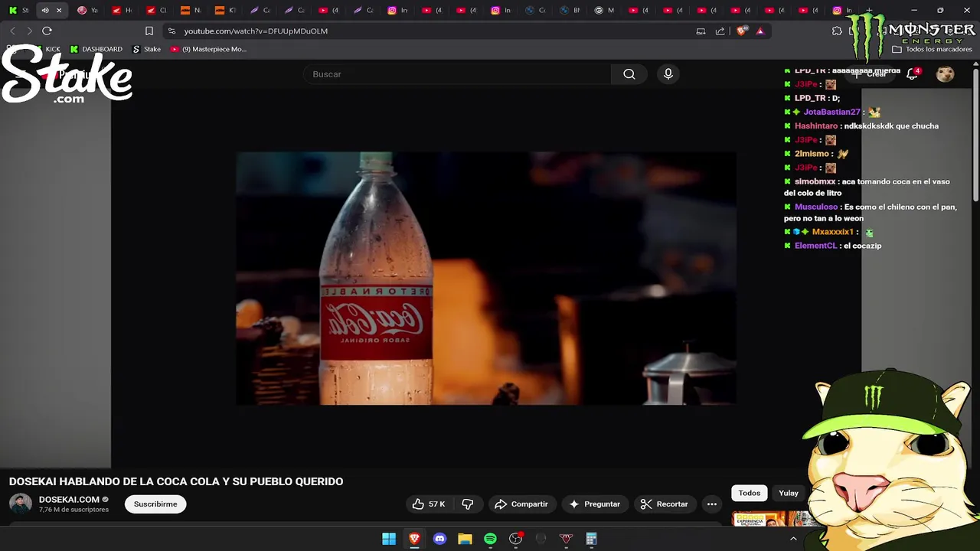Screen dimensions: 980x551
Task: Go back to the previous page
Action: pos(13,31)
